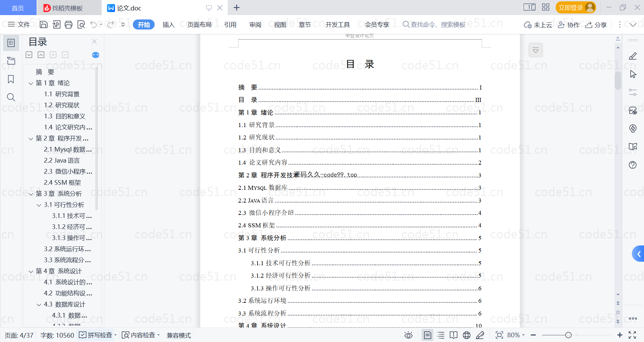Screen dimensions: 644x342
Task: Click the Redo arrow
Action: [x=110, y=24]
